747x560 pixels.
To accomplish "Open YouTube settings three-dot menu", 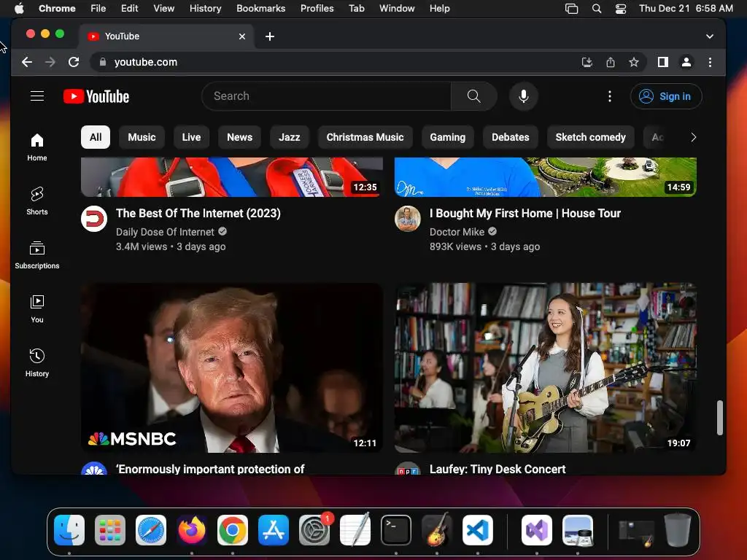I will pos(609,96).
